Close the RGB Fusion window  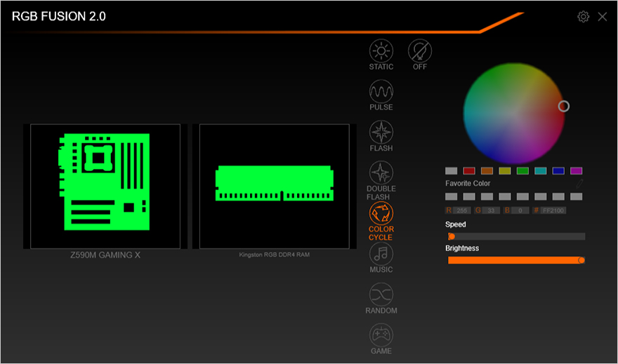pyautogui.click(x=603, y=17)
